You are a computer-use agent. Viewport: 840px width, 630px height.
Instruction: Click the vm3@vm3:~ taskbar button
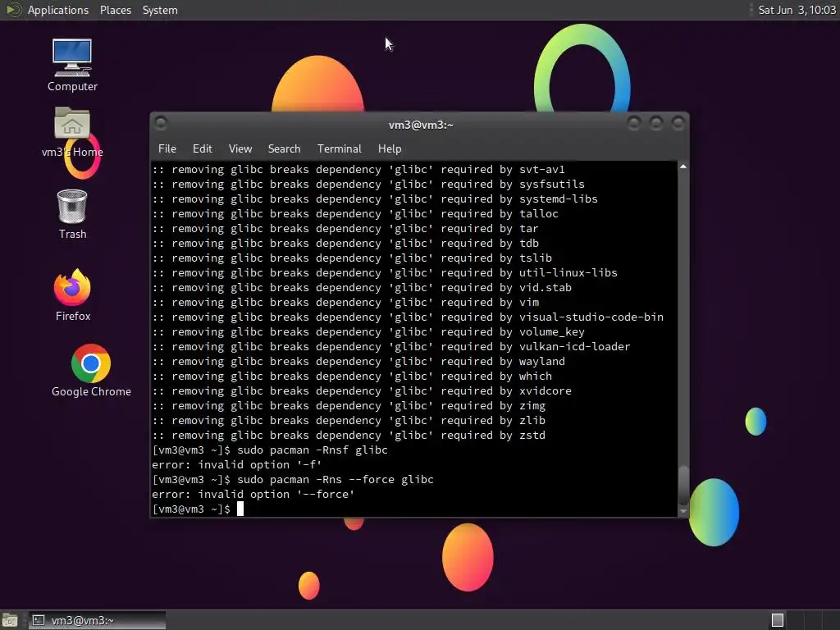97,620
